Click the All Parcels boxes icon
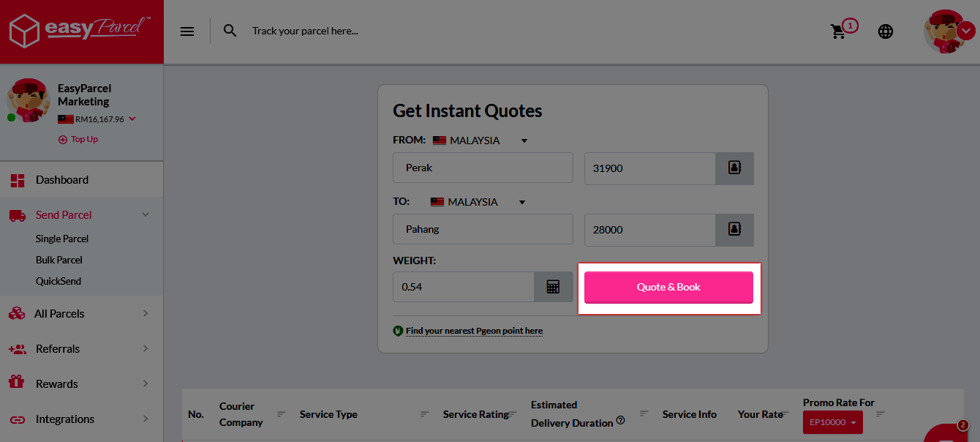 pyautogui.click(x=17, y=313)
